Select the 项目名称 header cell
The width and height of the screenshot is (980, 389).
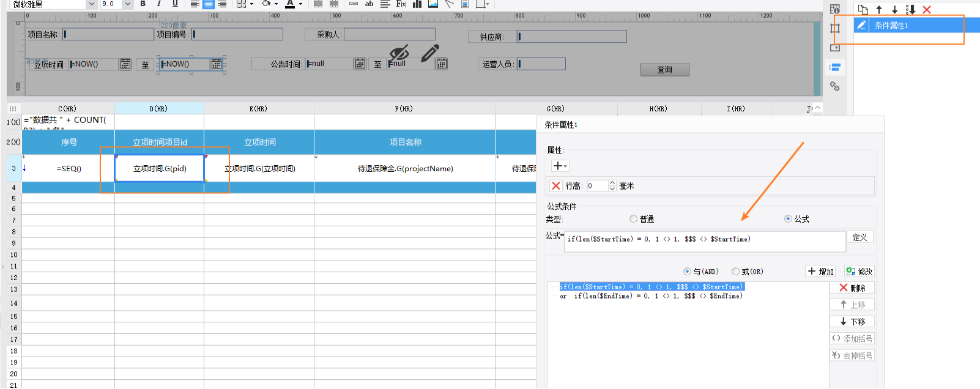coord(405,142)
